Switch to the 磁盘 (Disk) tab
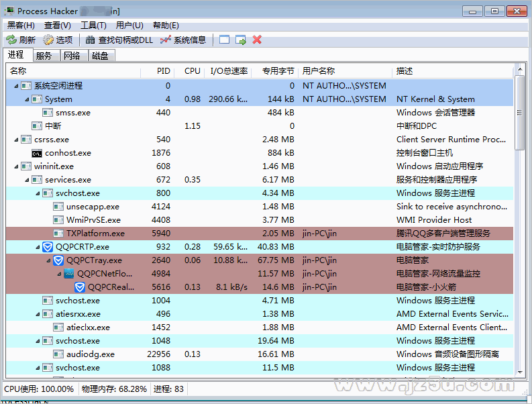The height and width of the screenshot is (404, 532). click(101, 56)
